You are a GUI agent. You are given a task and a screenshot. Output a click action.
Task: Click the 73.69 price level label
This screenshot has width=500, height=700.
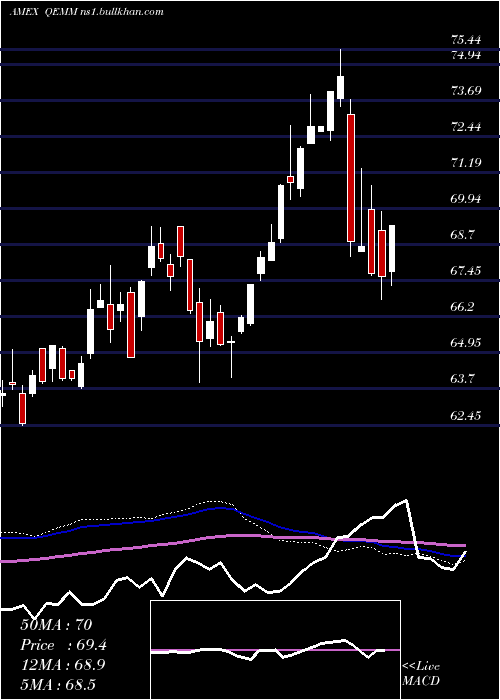tap(466, 91)
